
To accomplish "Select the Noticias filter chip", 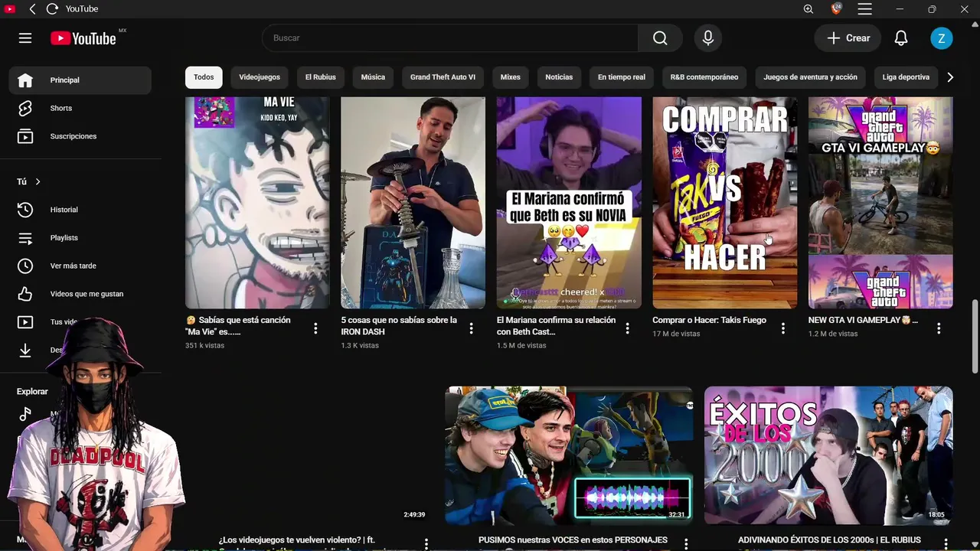I will (x=559, y=77).
